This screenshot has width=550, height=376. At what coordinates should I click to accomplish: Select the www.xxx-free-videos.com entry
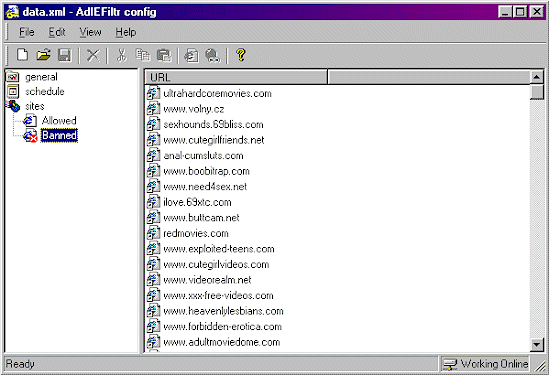pos(218,295)
